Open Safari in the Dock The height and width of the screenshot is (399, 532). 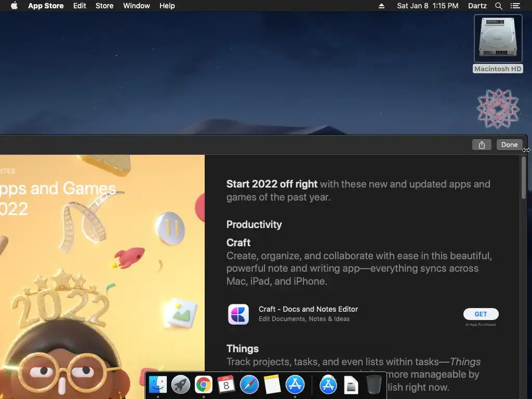(x=249, y=385)
